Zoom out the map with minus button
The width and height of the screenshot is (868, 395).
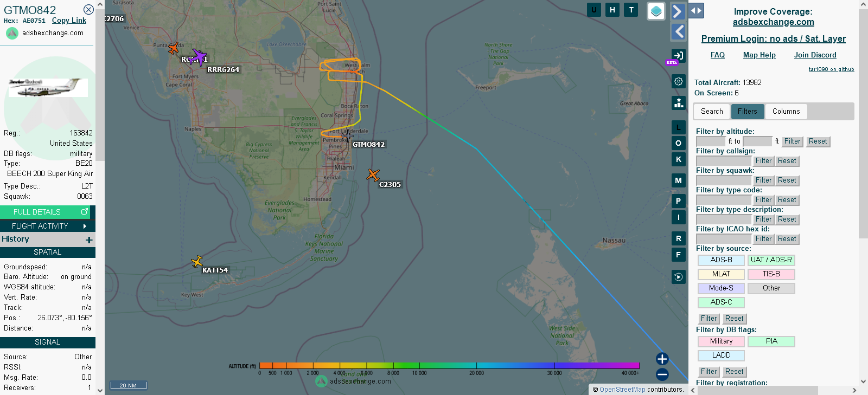tap(662, 374)
